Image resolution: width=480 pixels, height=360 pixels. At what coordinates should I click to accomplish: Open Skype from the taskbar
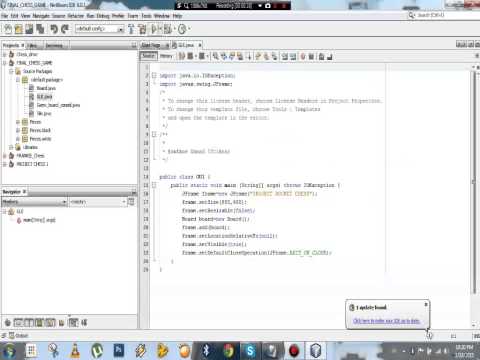pos(250,351)
